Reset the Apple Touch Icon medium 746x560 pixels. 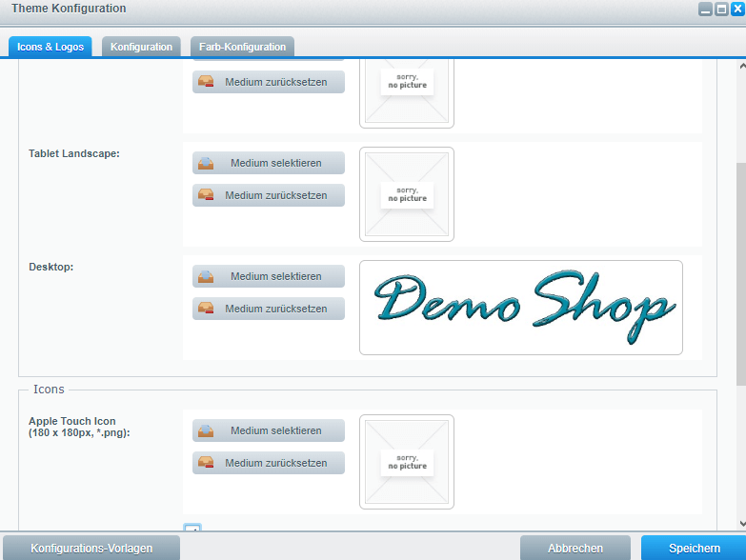[269, 463]
